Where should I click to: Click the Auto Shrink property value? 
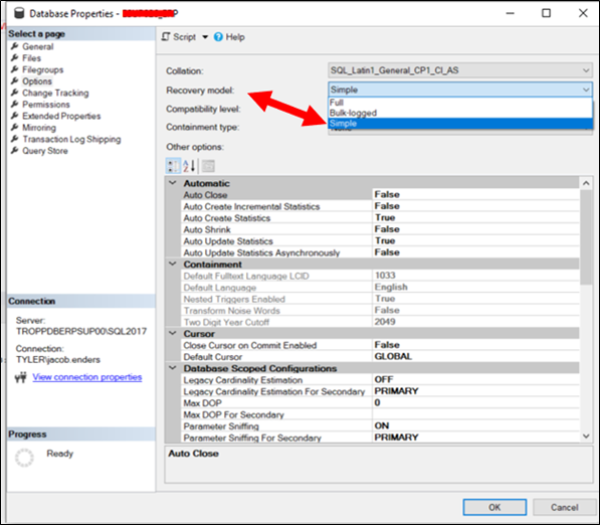[386, 229]
